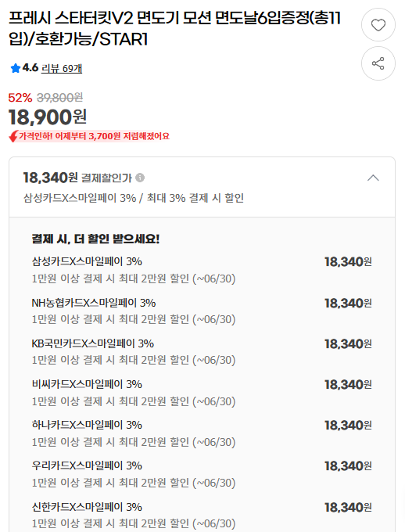Click the crossed-out 39,800원 original price
This screenshot has width=405, height=532.
click(59, 98)
